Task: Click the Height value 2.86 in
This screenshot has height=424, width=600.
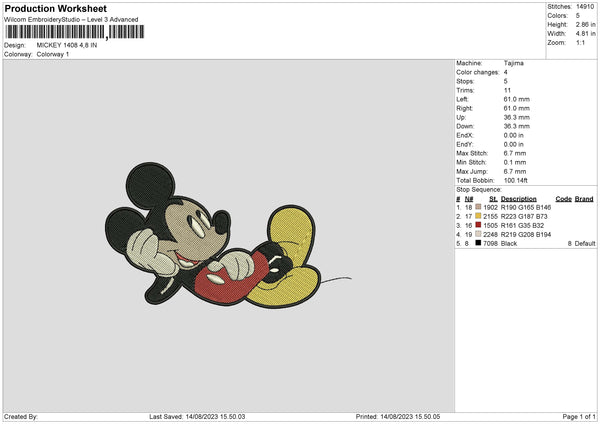Action: [585, 24]
